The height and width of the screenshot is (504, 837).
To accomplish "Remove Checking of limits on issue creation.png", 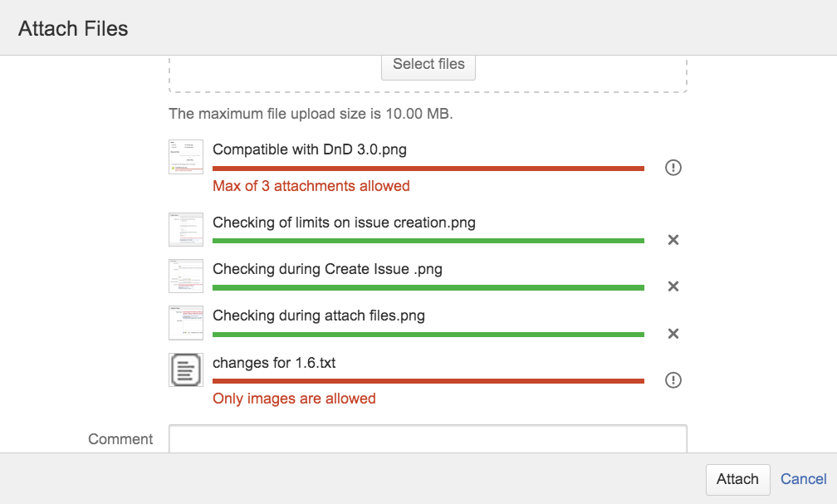I will click(x=673, y=240).
